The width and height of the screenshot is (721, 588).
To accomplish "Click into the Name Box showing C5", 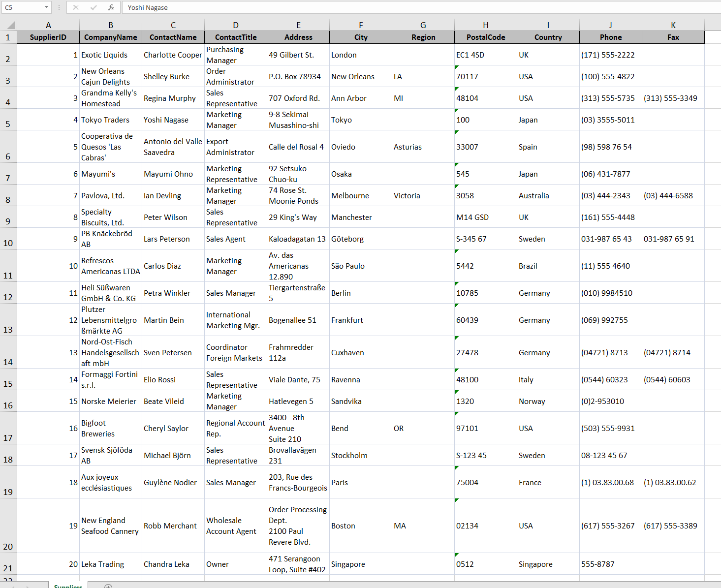I will [22, 7].
